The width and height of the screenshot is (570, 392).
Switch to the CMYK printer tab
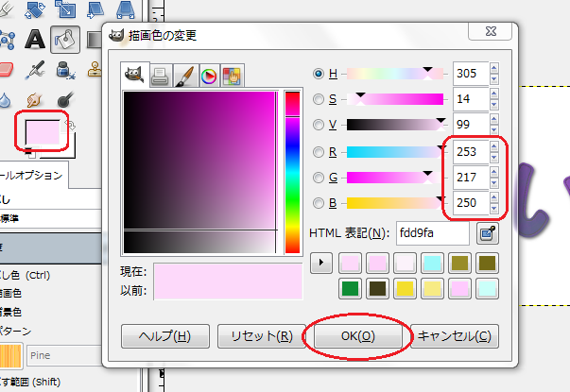(160, 76)
